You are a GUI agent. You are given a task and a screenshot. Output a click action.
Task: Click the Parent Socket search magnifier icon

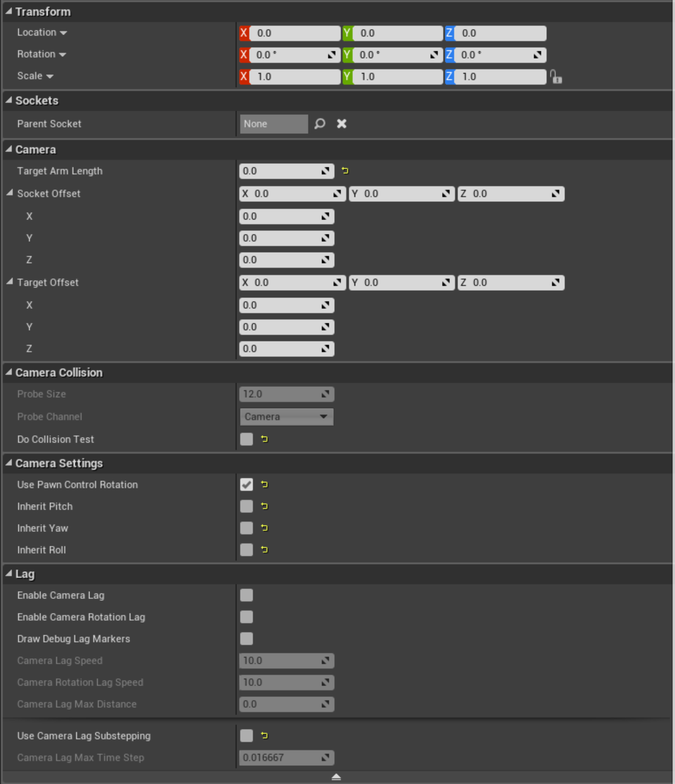tap(320, 124)
